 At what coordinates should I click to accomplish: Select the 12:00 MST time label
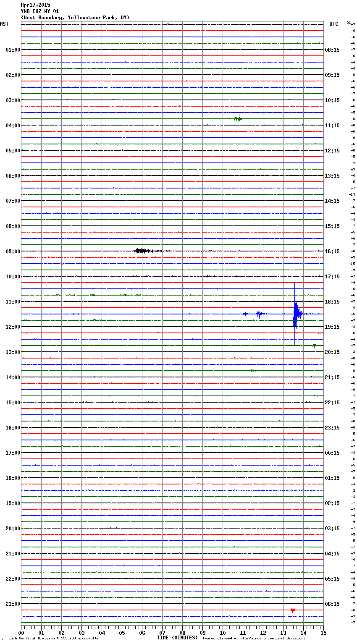(13, 327)
